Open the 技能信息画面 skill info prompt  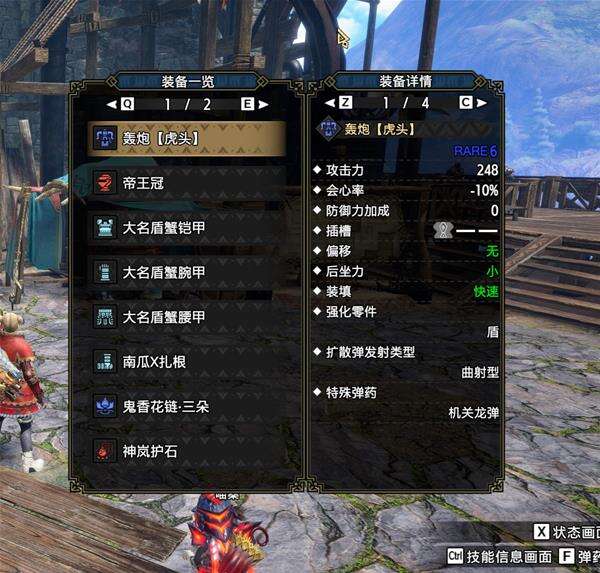pos(500,557)
